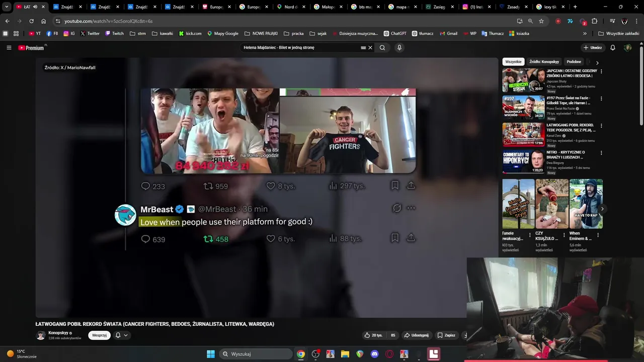644x362 pixels.
Task: Open options menu for CZY KSIĄŻULO short
Action: pos(563,235)
